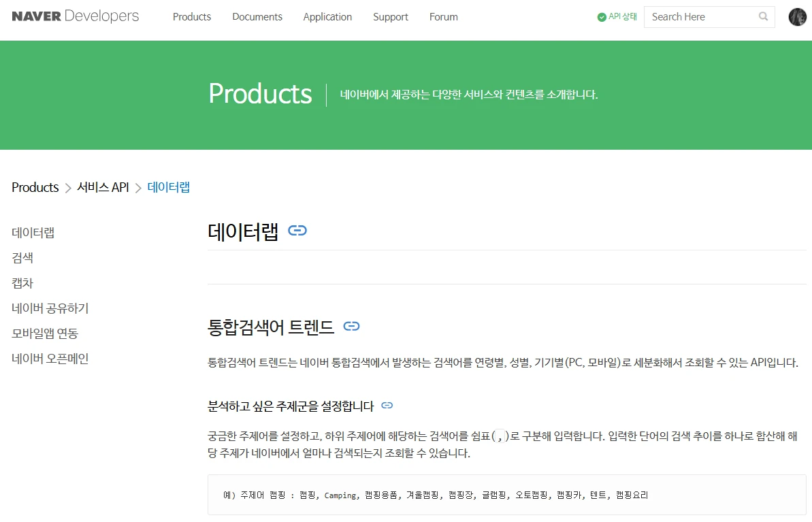Image resolution: width=812 pixels, height=522 pixels.
Task: Click link icon beside 분석하고 싶은 주제군을 설정합니다
Action: click(387, 406)
